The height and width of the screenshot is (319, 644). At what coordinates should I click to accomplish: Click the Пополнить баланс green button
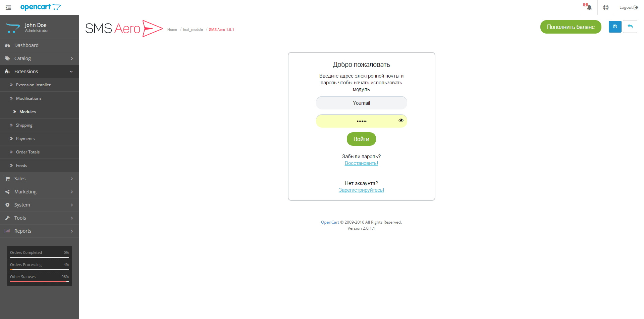(571, 27)
